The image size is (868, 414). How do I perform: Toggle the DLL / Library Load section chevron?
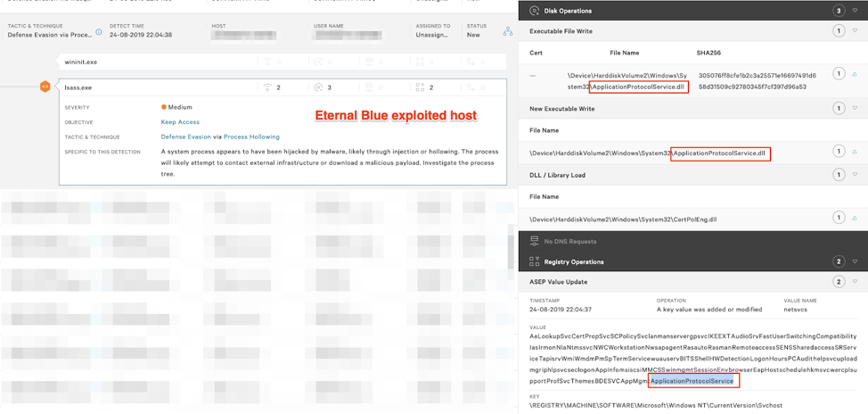(x=856, y=175)
